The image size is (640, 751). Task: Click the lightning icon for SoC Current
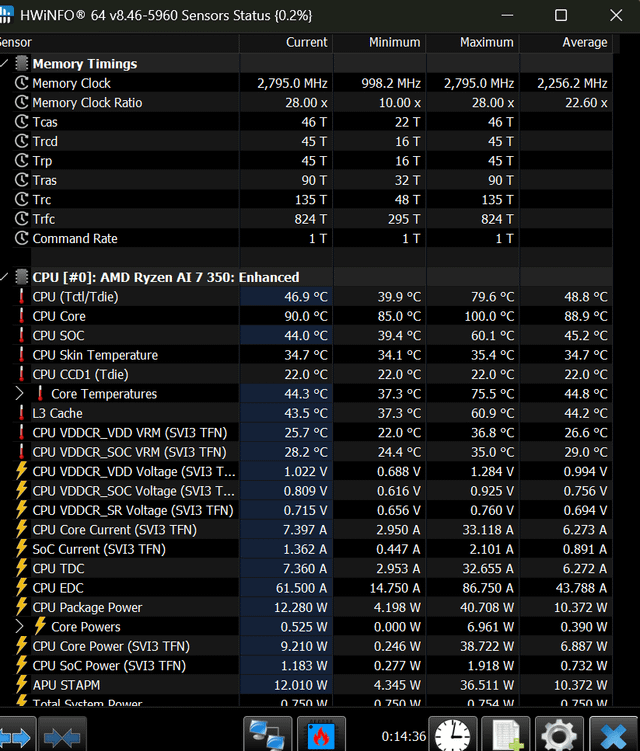21,549
